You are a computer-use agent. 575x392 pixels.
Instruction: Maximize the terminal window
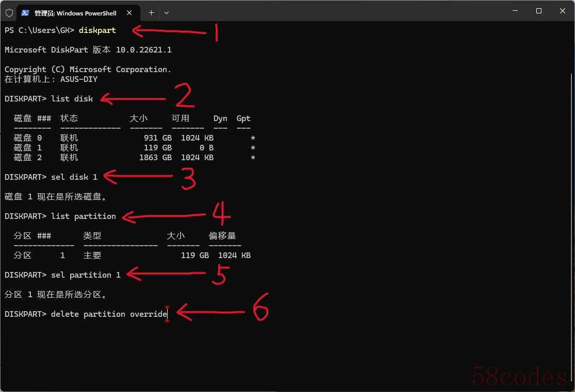(x=538, y=11)
